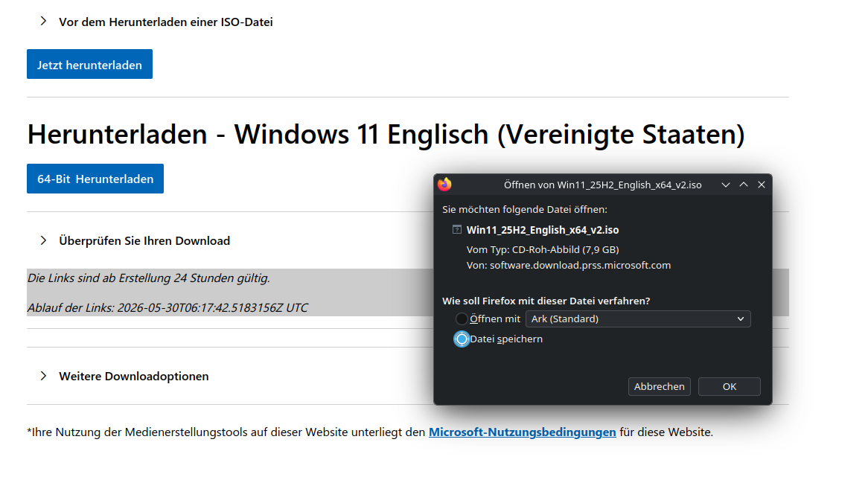Click the Datei speichern label text

tap(506, 339)
